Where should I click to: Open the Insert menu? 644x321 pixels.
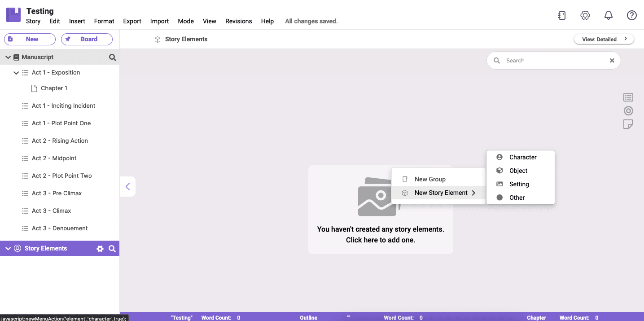[x=77, y=21]
